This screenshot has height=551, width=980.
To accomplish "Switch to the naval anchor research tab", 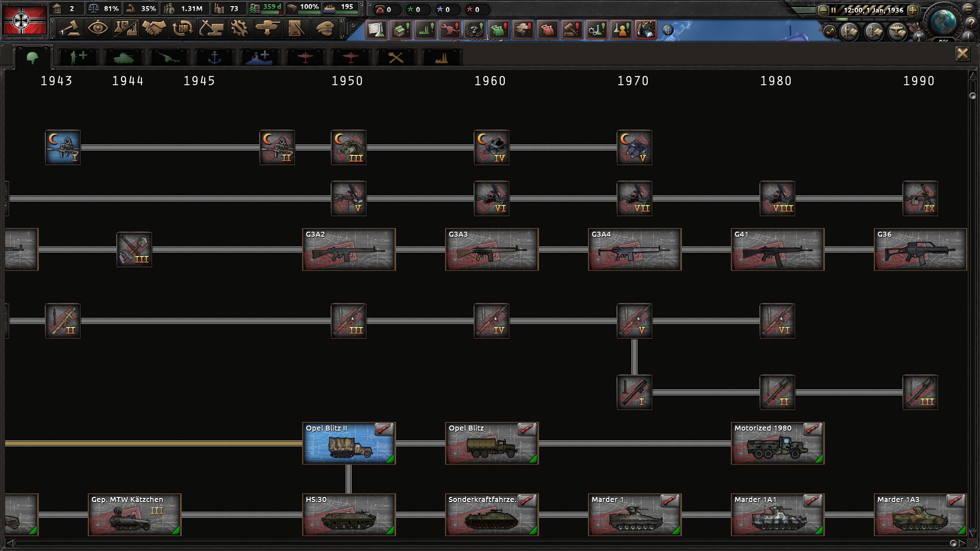I will point(214,57).
